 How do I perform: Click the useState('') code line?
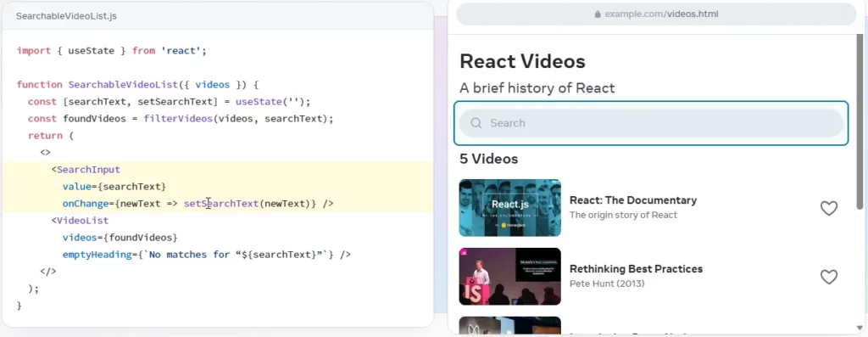coord(170,102)
